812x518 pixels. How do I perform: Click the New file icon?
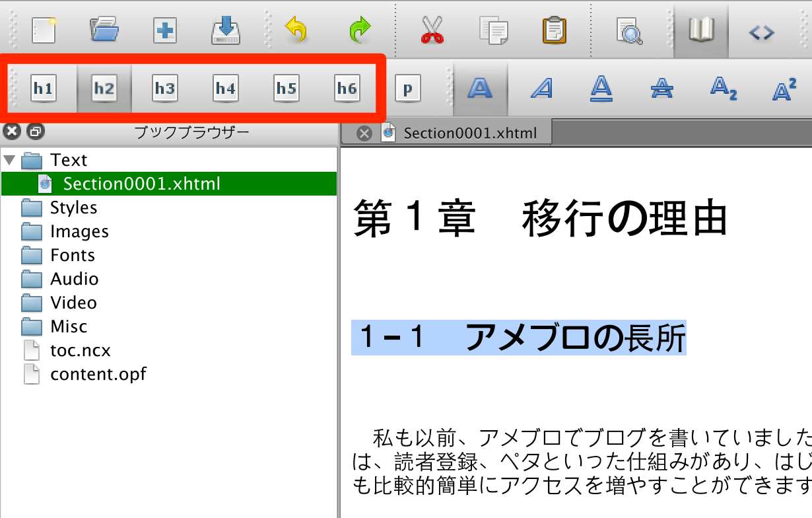pos(44,30)
